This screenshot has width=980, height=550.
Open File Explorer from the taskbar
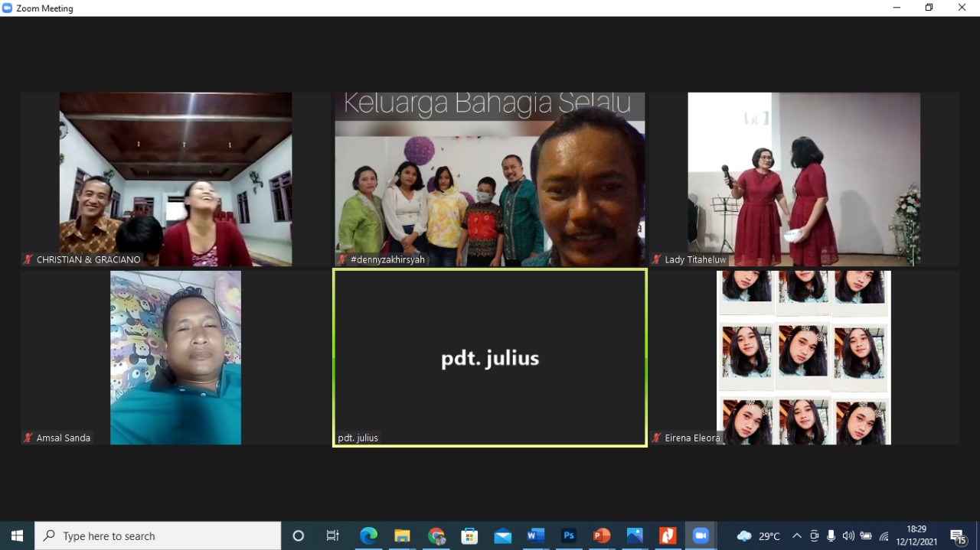[402, 536]
